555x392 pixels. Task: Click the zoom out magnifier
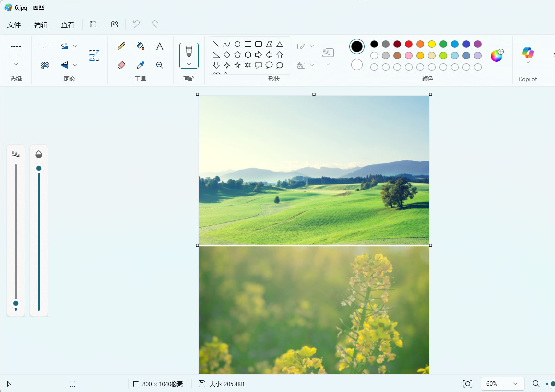[536, 384]
